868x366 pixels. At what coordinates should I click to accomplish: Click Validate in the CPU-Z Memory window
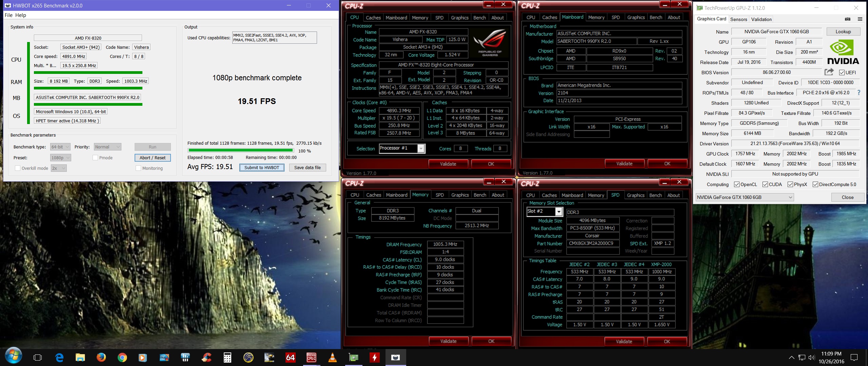[448, 341]
